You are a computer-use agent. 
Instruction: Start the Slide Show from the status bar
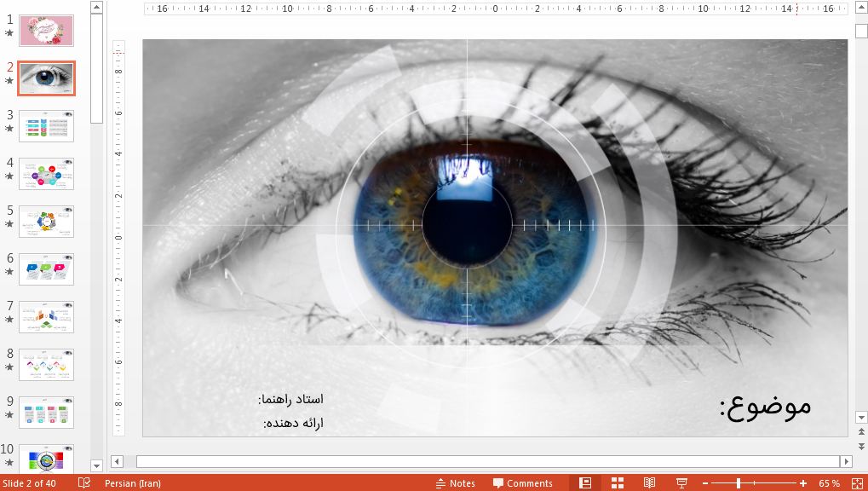[680, 482]
